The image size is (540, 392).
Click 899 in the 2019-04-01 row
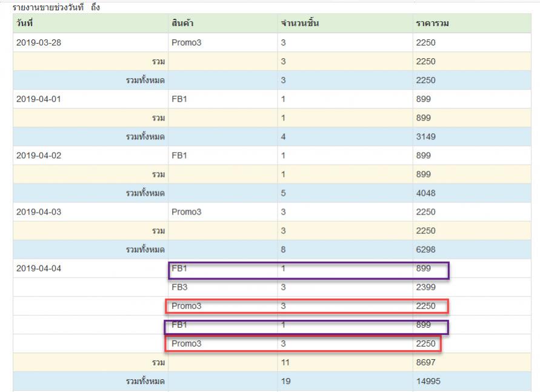423,99
